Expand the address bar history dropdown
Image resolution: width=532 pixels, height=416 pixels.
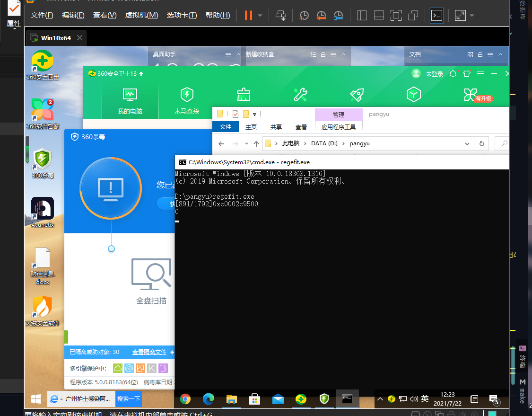tap(467, 144)
